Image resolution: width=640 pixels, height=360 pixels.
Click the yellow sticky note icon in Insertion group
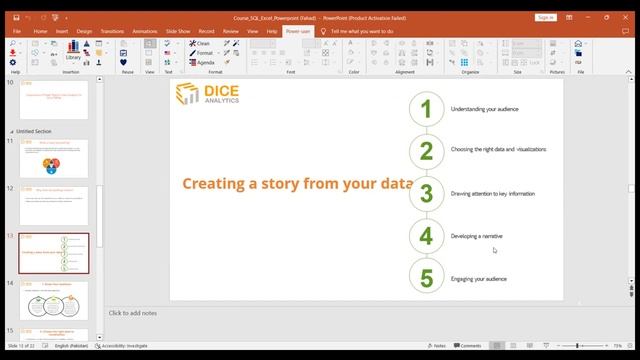[99, 53]
